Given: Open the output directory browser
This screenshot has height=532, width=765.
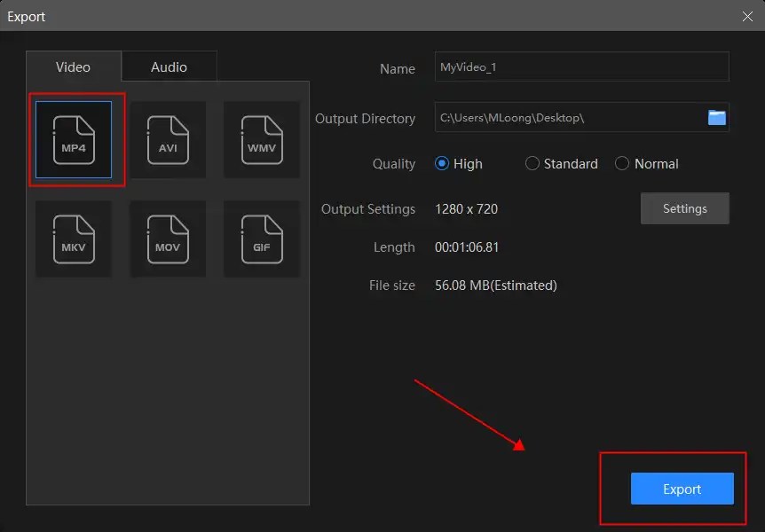Looking at the screenshot, I should click(x=716, y=117).
